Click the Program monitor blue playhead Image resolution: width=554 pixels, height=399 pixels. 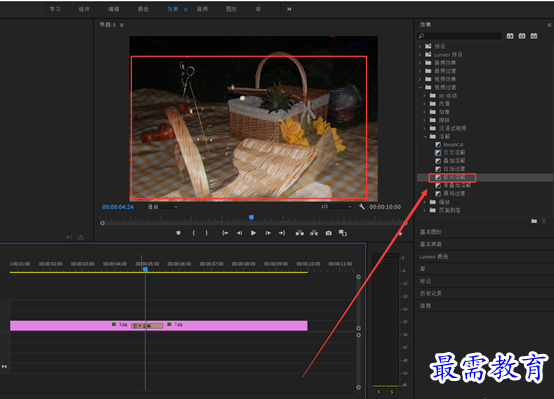pos(251,217)
